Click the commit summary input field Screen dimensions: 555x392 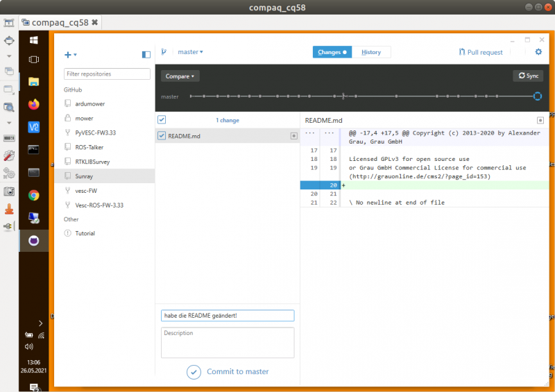(x=228, y=316)
